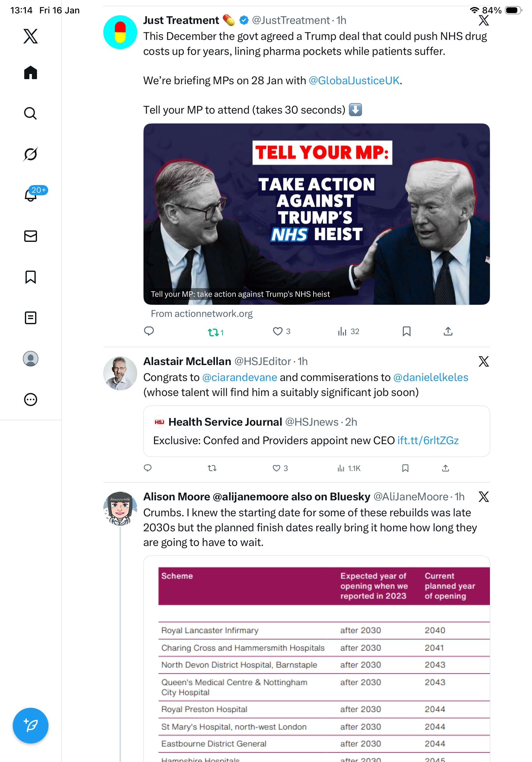Open share menu on Just Treatment post
This screenshot has width=532, height=762.
tap(448, 331)
